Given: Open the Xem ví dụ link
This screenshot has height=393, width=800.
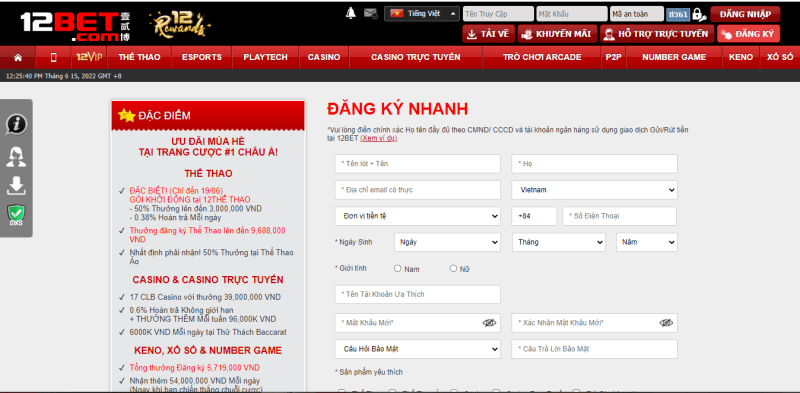Looking at the screenshot, I should click(378, 138).
